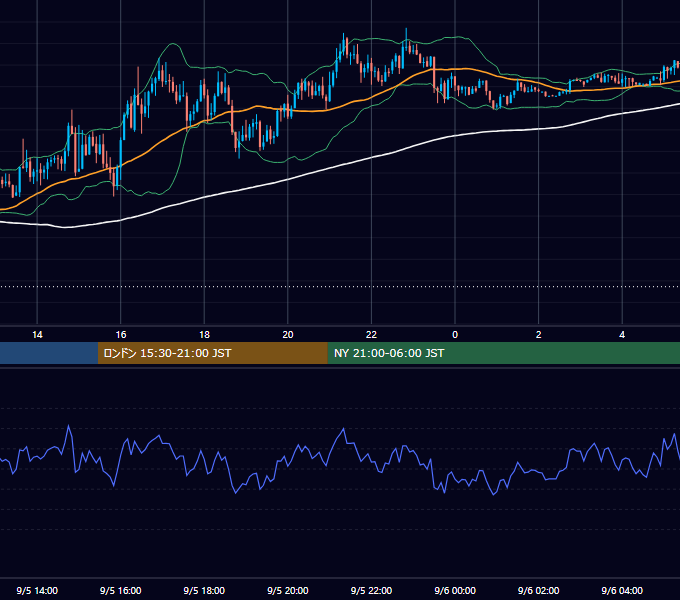680x600 pixels.
Task: Click the hour label 4 on price chart axis
Action: click(x=622, y=335)
